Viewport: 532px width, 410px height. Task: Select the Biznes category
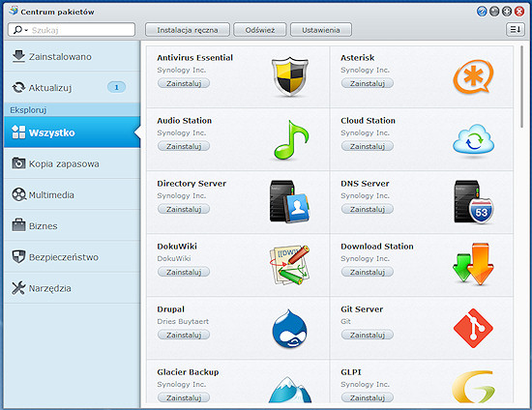click(72, 226)
